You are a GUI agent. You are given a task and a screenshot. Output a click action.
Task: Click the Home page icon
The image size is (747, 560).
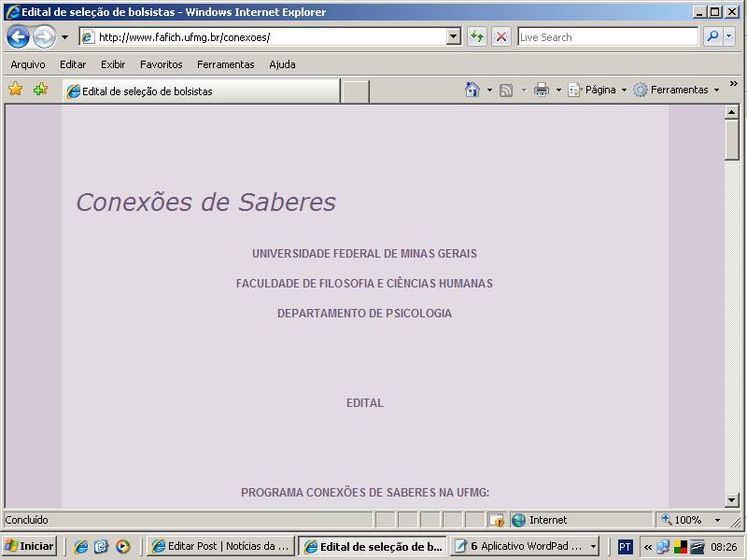tap(472, 90)
